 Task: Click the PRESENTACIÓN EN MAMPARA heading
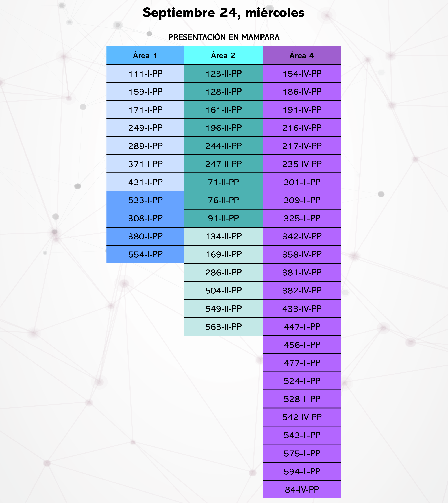click(x=224, y=37)
